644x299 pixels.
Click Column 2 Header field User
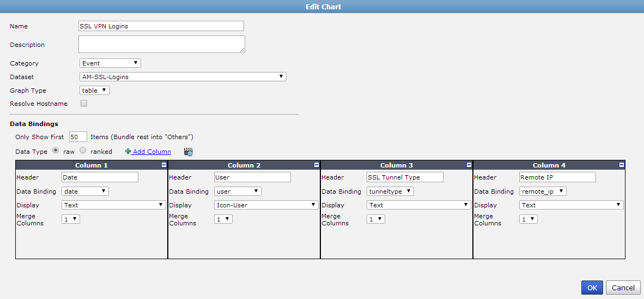point(253,177)
